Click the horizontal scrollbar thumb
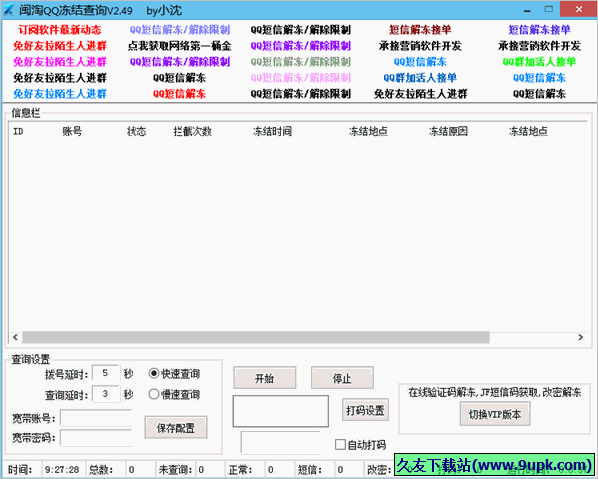Viewport: 598px width, 479px height. pos(256,337)
